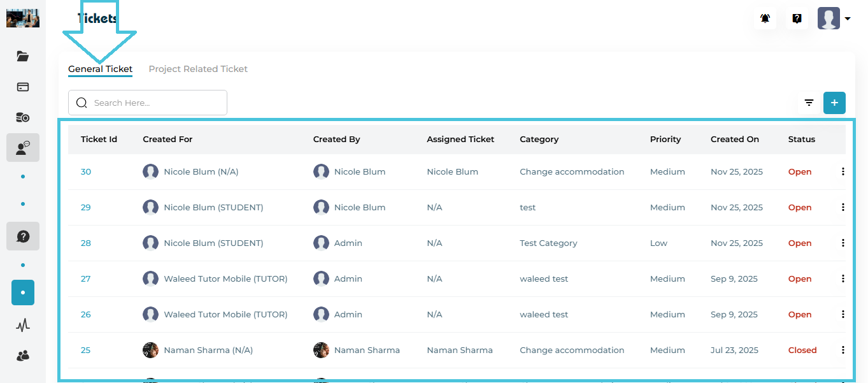This screenshot has width=868, height=383.
Task: Open the activity pulse sidebar icon
Action: point(23,326)
